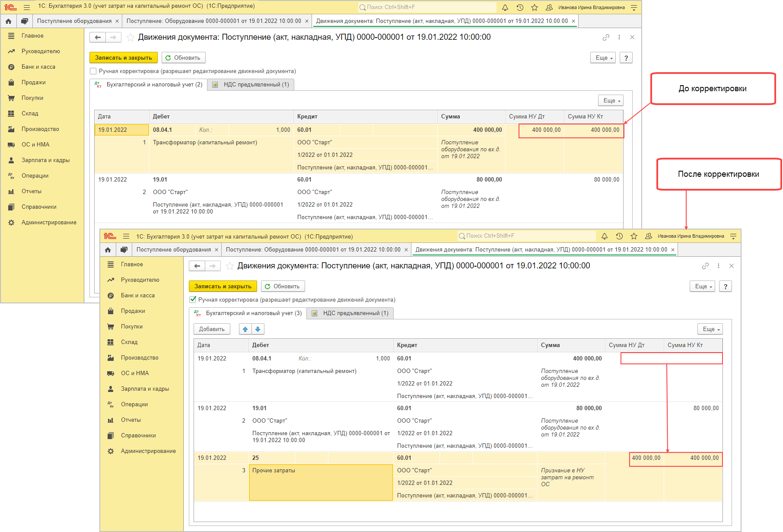Expand Еще dropdown near help button in front window
Screen dimensions: 783x532
(x=703, y=287)
